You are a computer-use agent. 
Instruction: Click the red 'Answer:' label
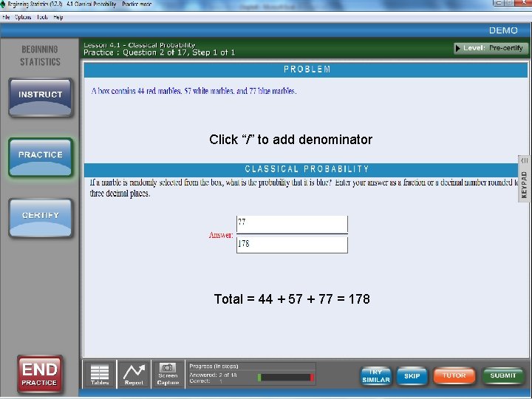point(221,235)
